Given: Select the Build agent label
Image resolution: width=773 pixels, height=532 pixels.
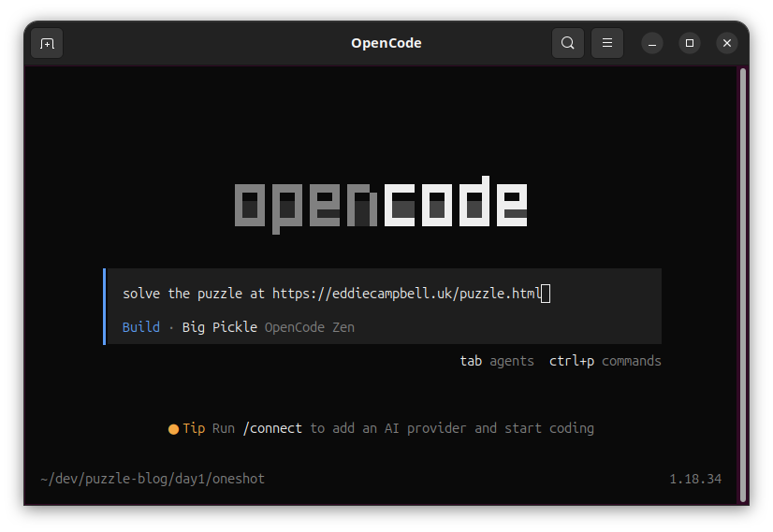Looking at the screenshot, I should 141,327.
